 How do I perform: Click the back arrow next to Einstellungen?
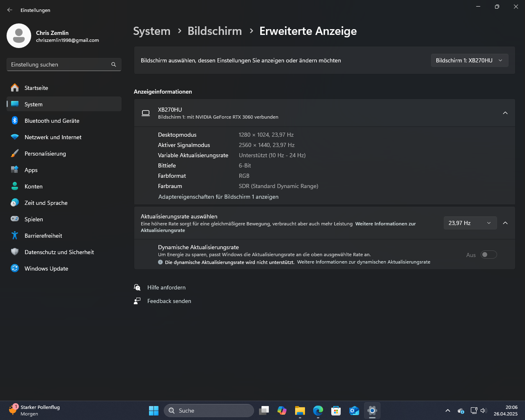click(x=10, y=10)
